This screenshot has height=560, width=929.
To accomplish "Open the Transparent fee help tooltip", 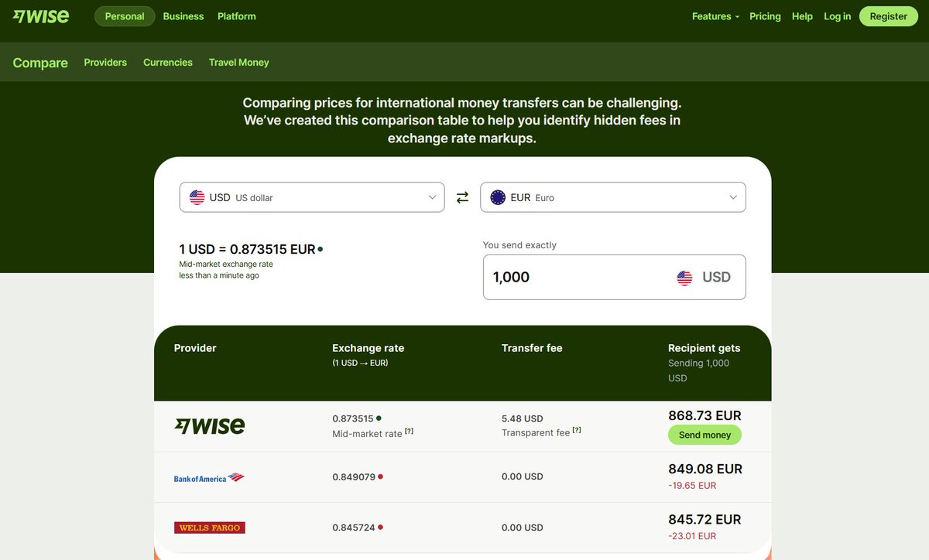I will point(577,430).
